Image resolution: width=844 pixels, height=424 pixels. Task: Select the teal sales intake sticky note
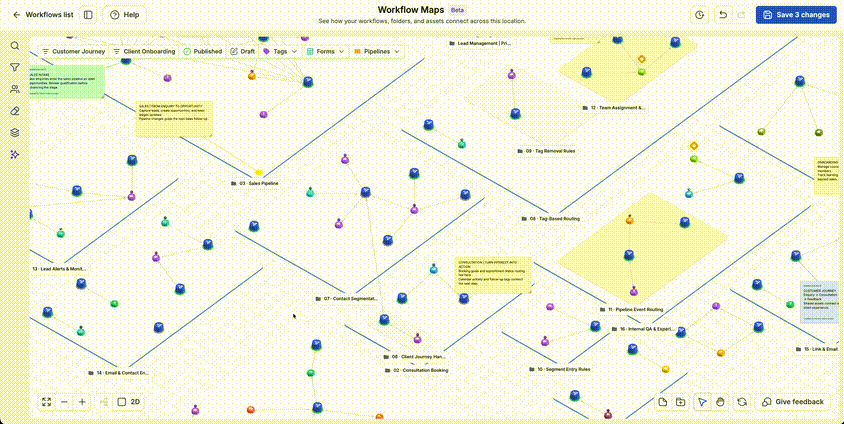tap(67, 82)
